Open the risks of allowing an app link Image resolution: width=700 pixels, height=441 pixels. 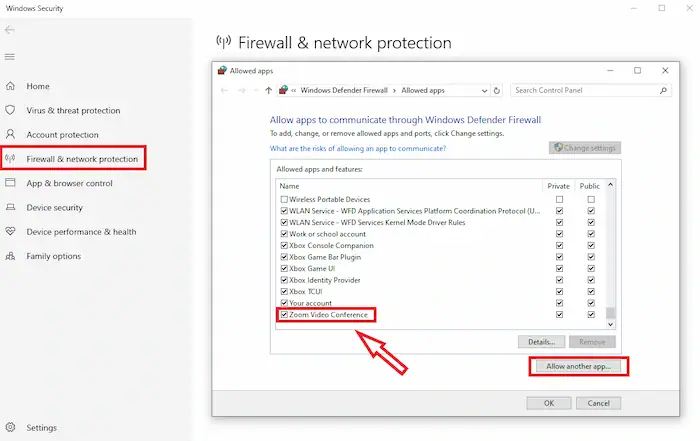pyautogui.click(x=358, y=148)
